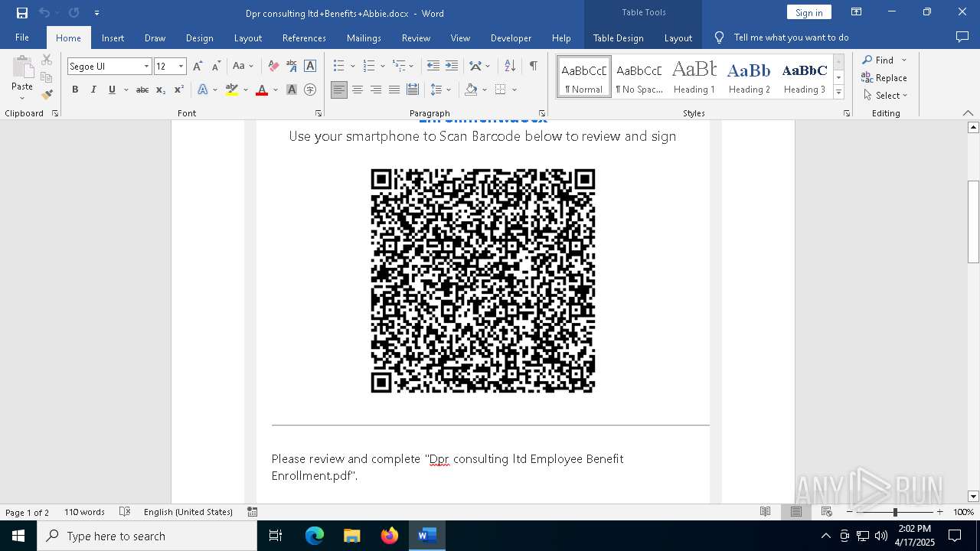Undo the last action
The width and height of the screenshot is (980, 551).
(x=44, y=13)
